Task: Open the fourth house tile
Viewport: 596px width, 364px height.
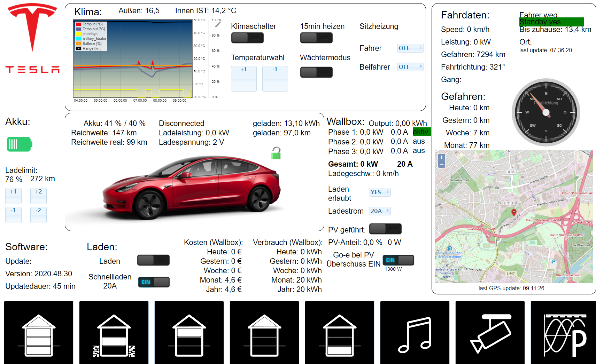Action: tap(264, 332)
